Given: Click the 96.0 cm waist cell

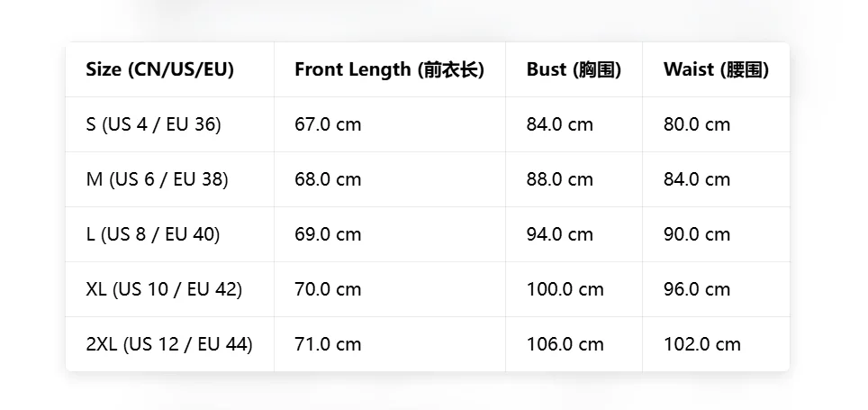Looking at the screenshot, I should tap(717, 289).
